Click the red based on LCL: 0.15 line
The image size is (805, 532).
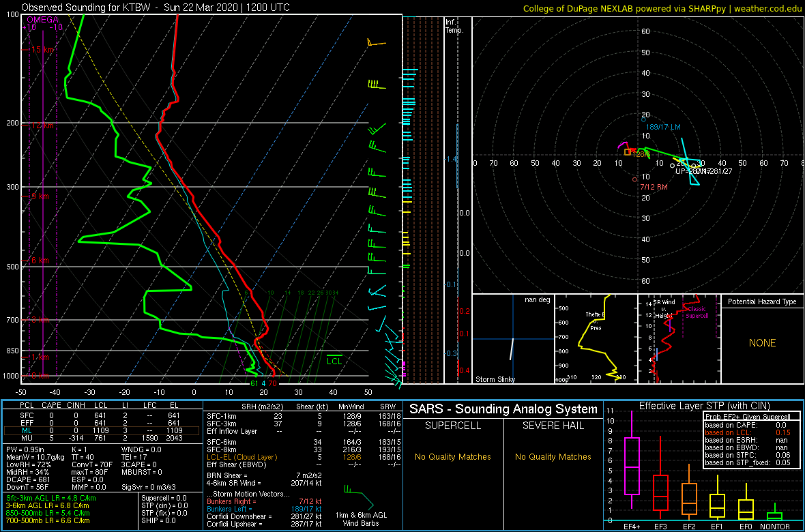pos(748,433)
